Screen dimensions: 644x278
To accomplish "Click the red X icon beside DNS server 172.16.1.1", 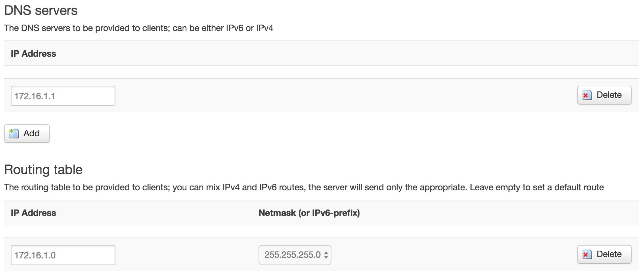I will (587, 95).
